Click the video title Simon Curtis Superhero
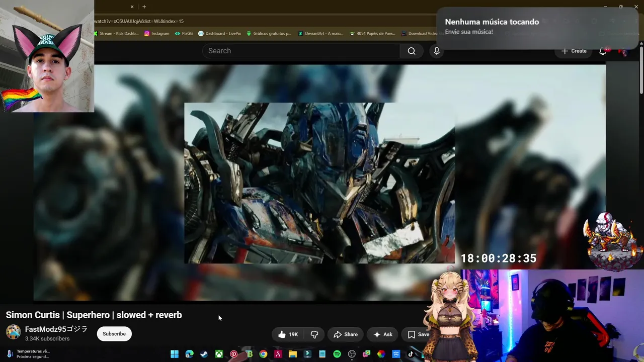The height and width of the screenshot is (362, 644). [x=94, y=315]
